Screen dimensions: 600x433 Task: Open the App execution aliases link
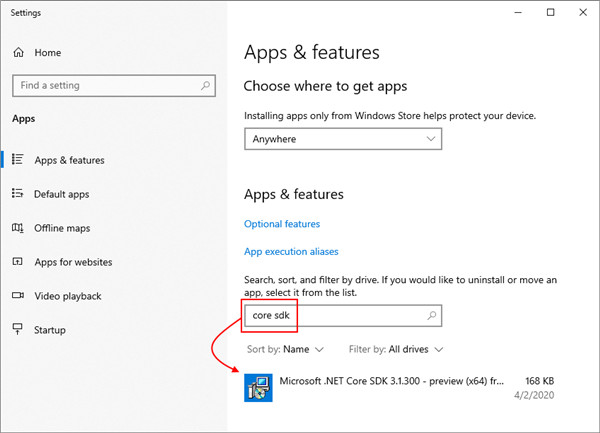click(x=291, y=252)
